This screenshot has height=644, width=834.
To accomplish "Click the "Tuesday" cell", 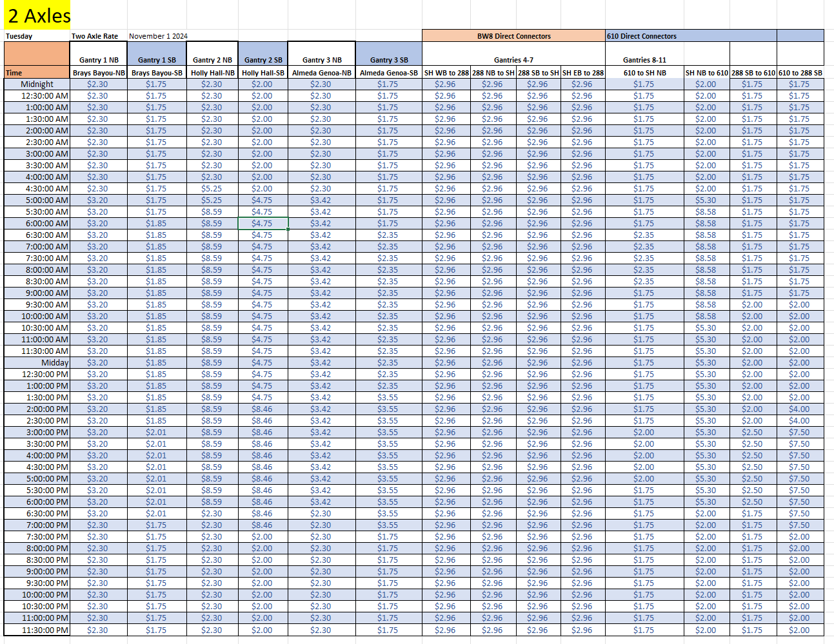I will pos(37,36).
